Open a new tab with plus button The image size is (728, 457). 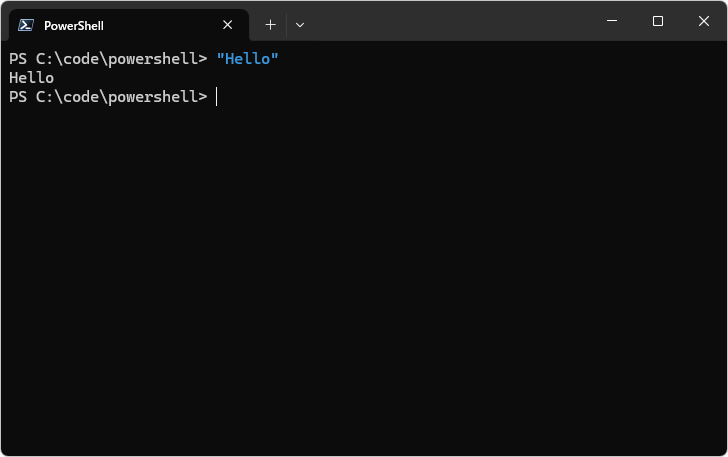[270, 25]
